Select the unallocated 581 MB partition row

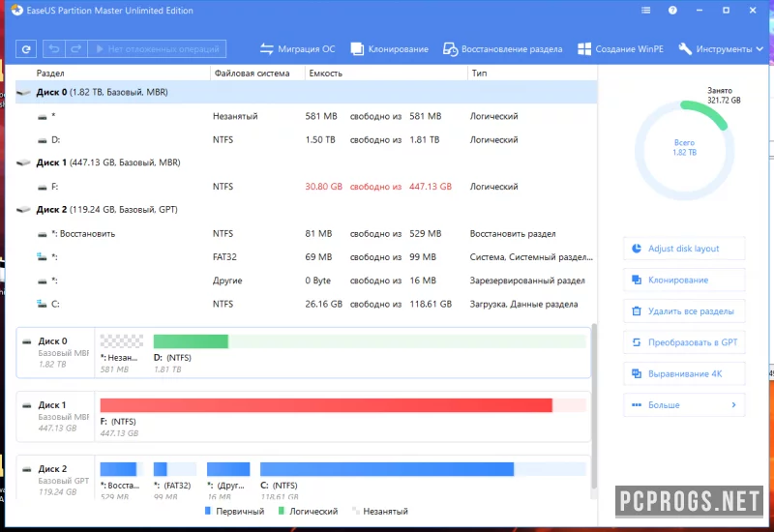(x=306, y=116)
